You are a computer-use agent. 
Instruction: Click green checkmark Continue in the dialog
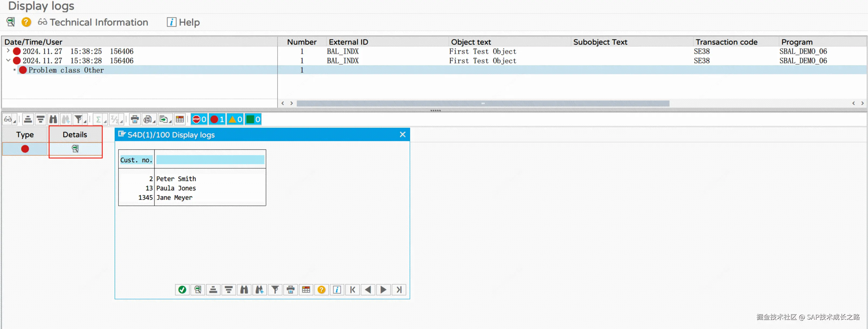[x=182, y=290]
